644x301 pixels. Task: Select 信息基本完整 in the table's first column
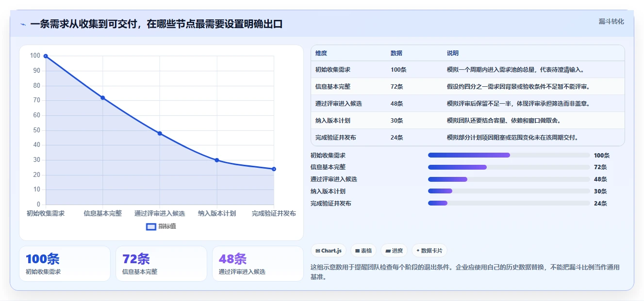(x=332, y=87)
